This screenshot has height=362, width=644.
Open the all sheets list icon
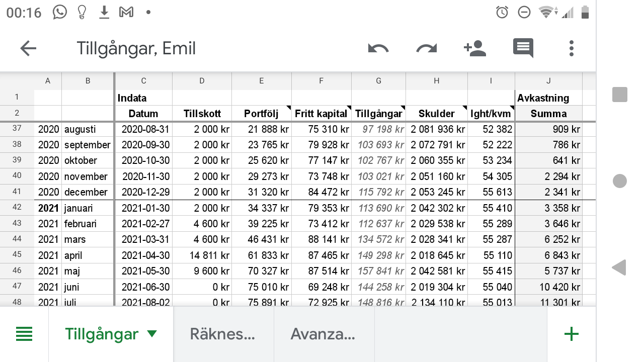(24, 334)
